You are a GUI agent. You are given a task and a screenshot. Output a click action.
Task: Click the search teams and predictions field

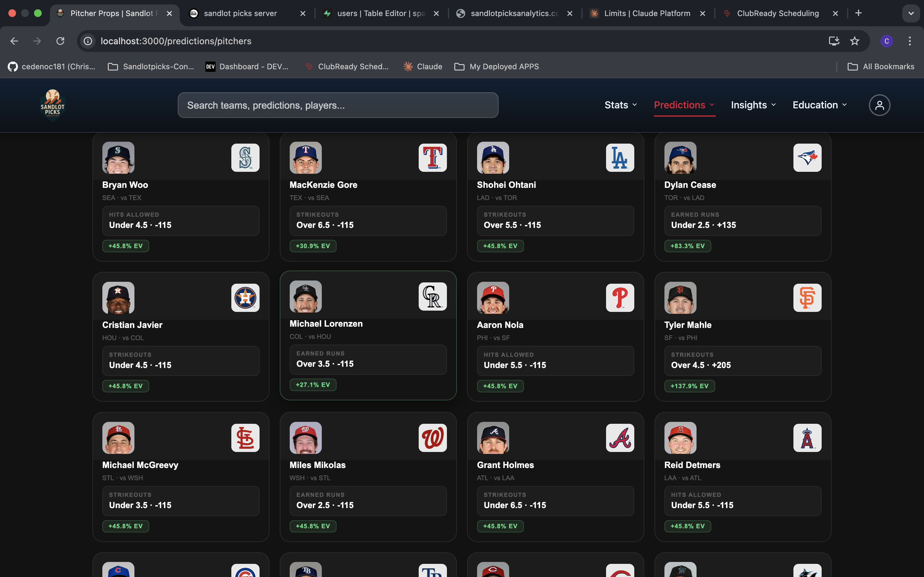pyautogui.click(x=338, y=105)
